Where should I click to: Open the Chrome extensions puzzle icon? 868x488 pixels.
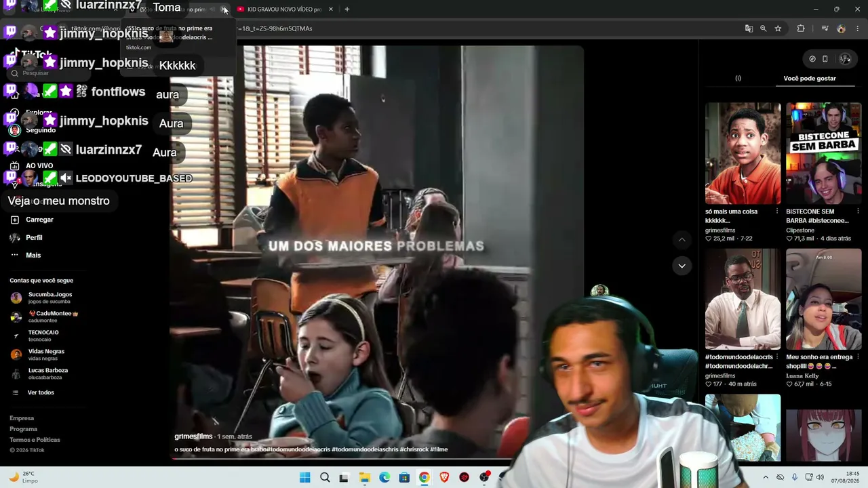(x=801, y=28)
